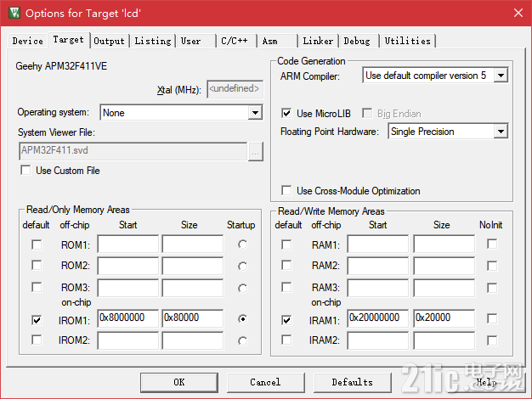Click the Keil uVision title bar icon
This screenshot has width=532, height=399.
coord(14,13)
